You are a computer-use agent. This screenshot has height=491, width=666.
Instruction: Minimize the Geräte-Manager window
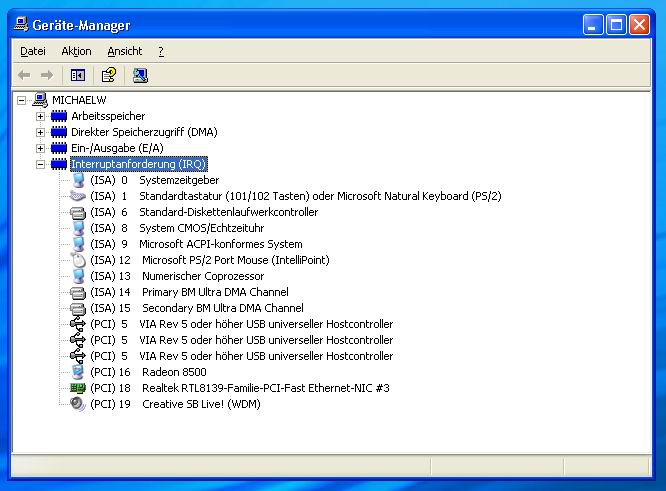(x=593, y=25)
